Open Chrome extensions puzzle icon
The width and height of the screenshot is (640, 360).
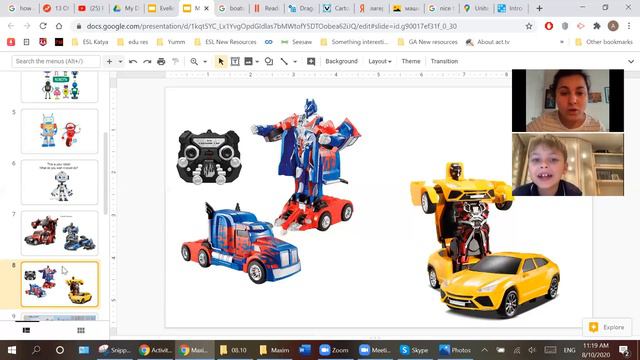(x=597, y=26)
